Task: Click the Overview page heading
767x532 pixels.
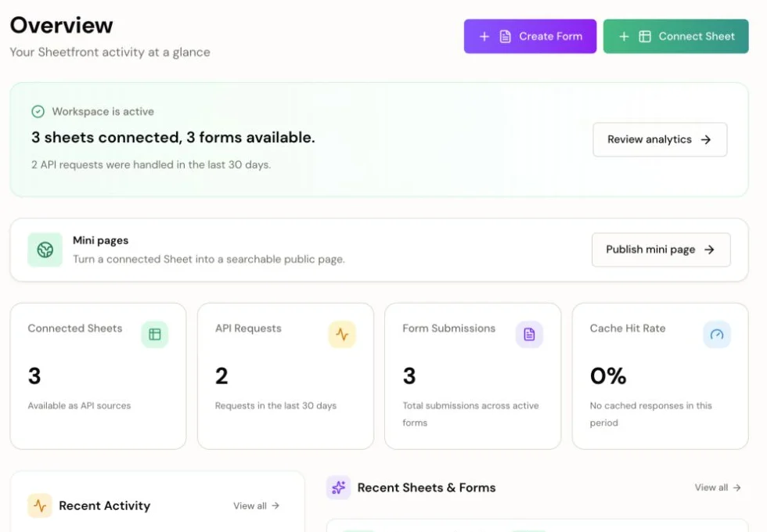Action: pyautogui.click(x=62, y=25)
